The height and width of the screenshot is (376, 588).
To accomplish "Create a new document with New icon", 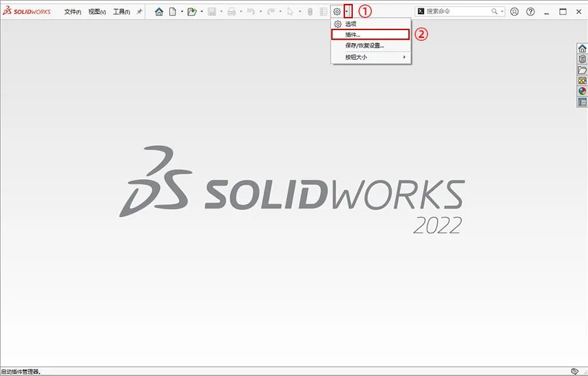I will coord(172,12).
